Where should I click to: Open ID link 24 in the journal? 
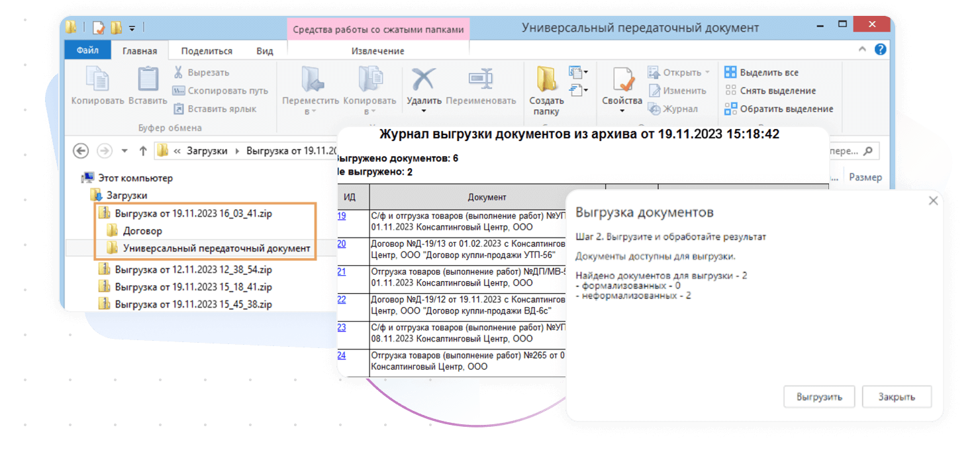tap(342, 355)
